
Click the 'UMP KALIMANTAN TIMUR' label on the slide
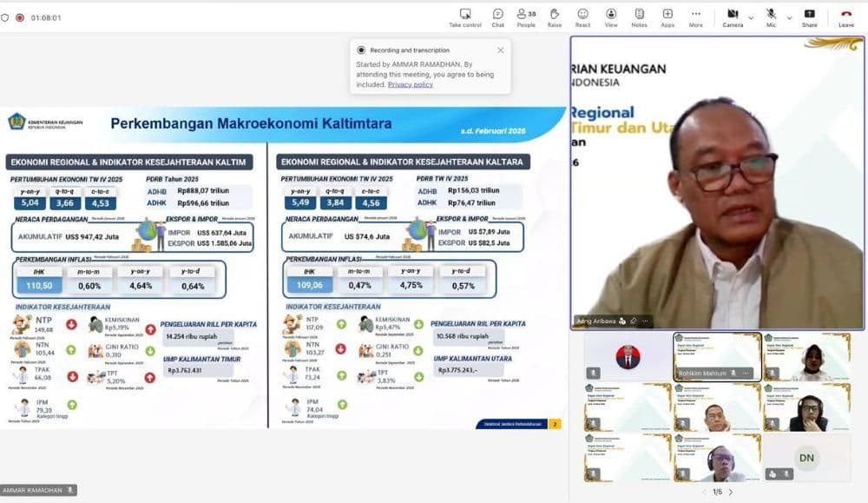[201, 359]
